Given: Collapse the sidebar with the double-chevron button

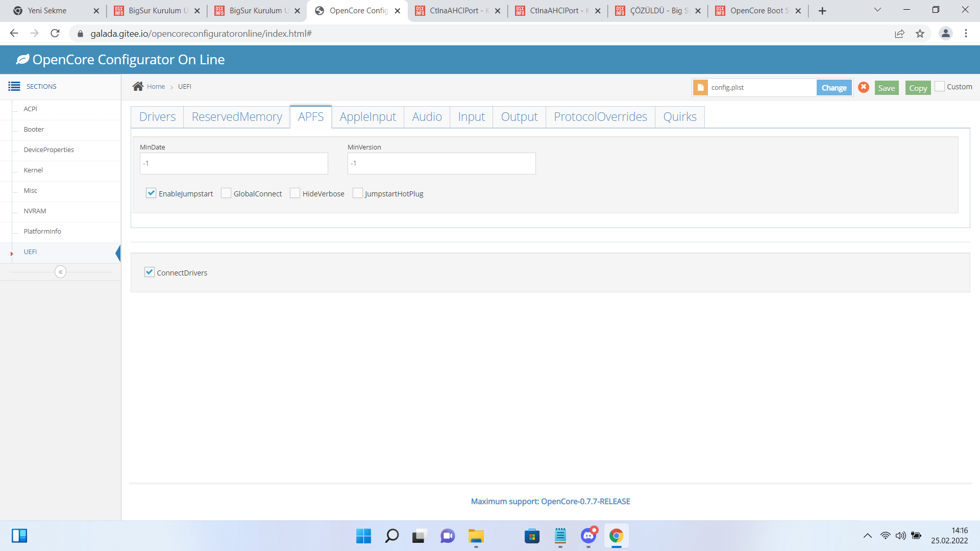Looking at the screenshot, I should (60, 272).
